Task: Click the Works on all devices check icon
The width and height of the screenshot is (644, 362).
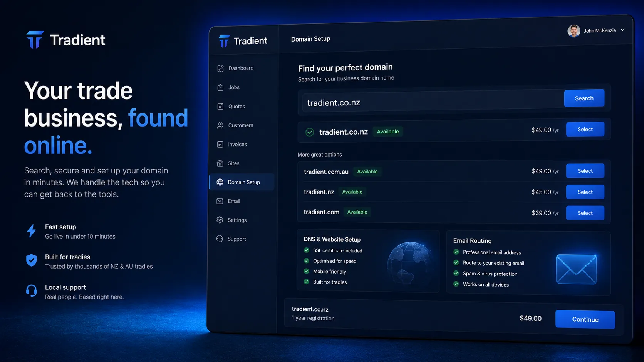Action: tap(456, 284)
